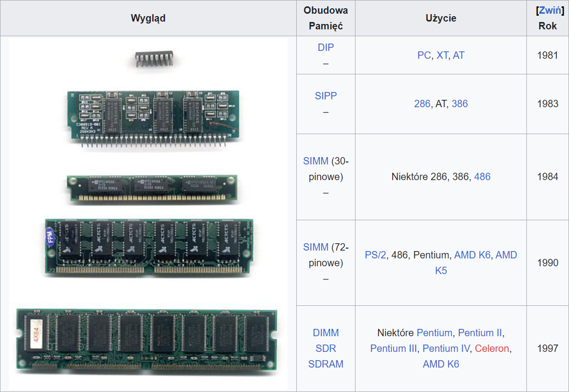Click the SIMM link in the 72-pin row
Image resolution: width=569 pixels, height=392 pixels.
pyautogui.click(x=315, y=247)
